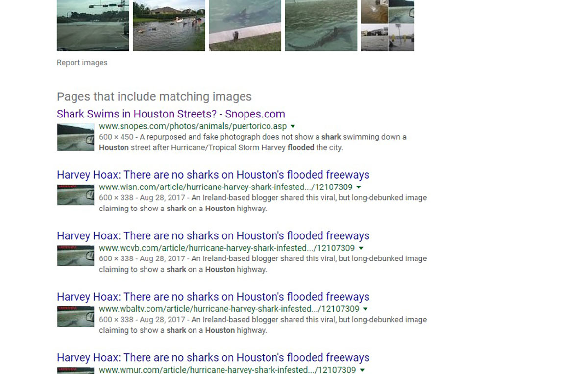Expand the dropdown arrow next to wisn.com URL
The image size is (588, 374).
[x=359, y=187]
